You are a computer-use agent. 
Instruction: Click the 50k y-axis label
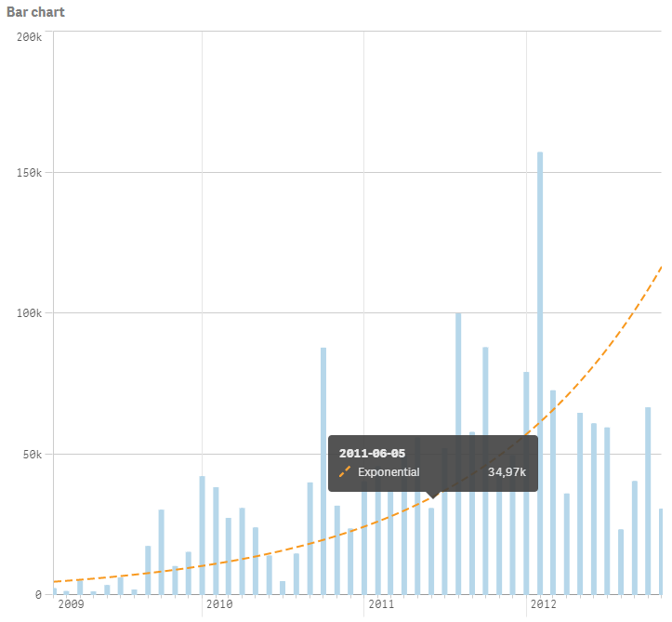coord(33,455)
